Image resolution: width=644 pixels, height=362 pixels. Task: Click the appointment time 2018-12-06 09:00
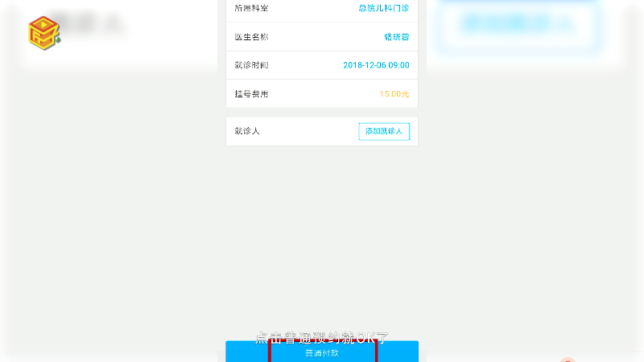[x=376, y=65]
